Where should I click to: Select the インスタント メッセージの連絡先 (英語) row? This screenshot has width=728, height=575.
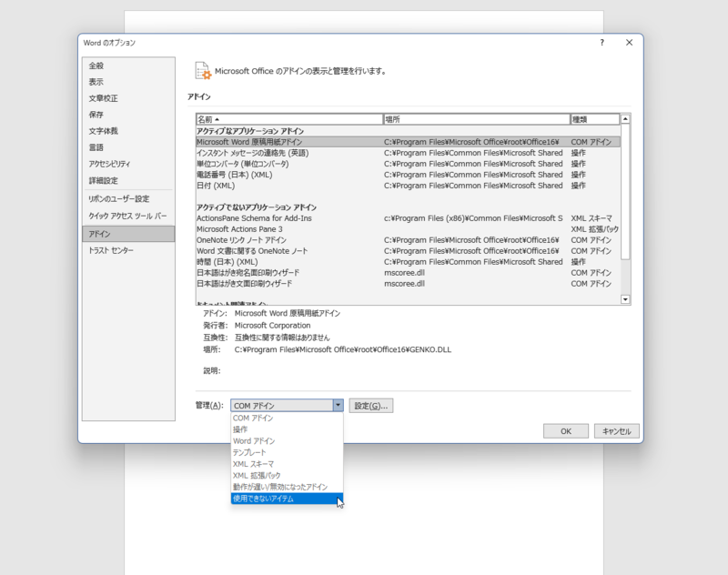pyautogui.click(x=408, y=153)
